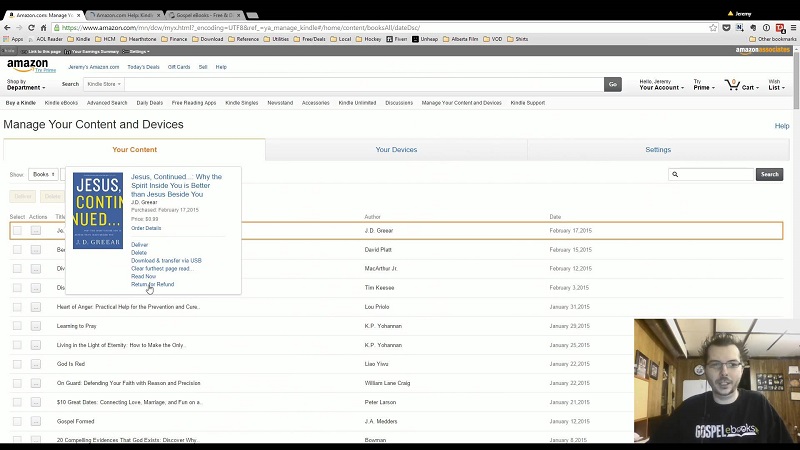
Task: Open the Hearthstone bookmarks folder
Action: click(138, 39)
